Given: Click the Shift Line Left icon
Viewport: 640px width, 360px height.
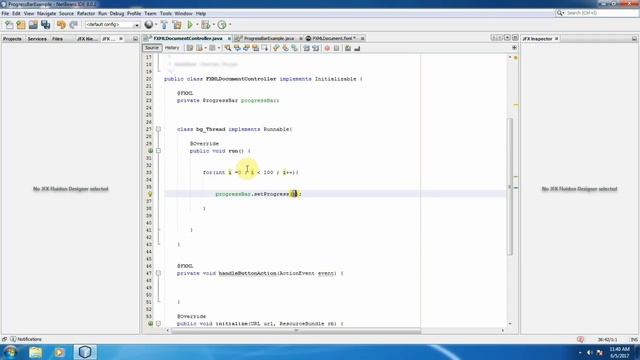Looking at the screenshot, I should [307, 49].
